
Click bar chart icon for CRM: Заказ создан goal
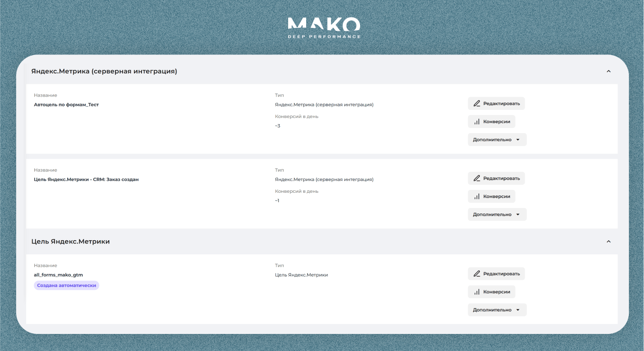click(x=477, y=197)
